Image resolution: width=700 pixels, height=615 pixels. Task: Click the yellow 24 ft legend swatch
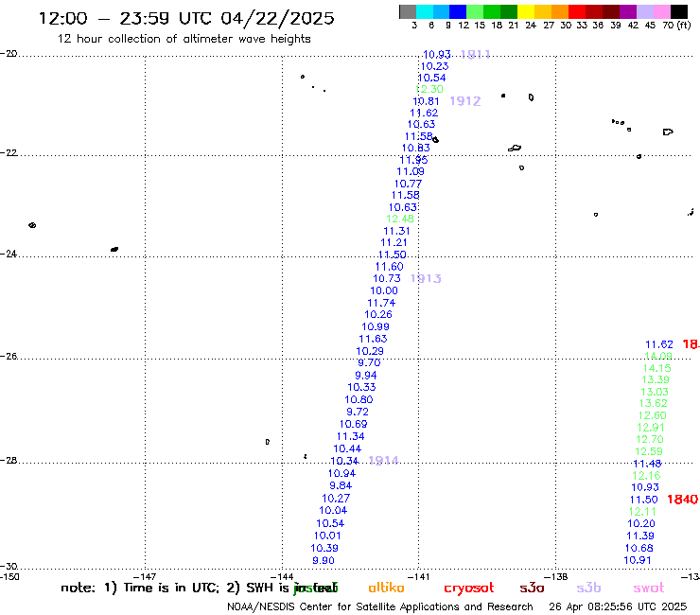[x=526, y=11]
